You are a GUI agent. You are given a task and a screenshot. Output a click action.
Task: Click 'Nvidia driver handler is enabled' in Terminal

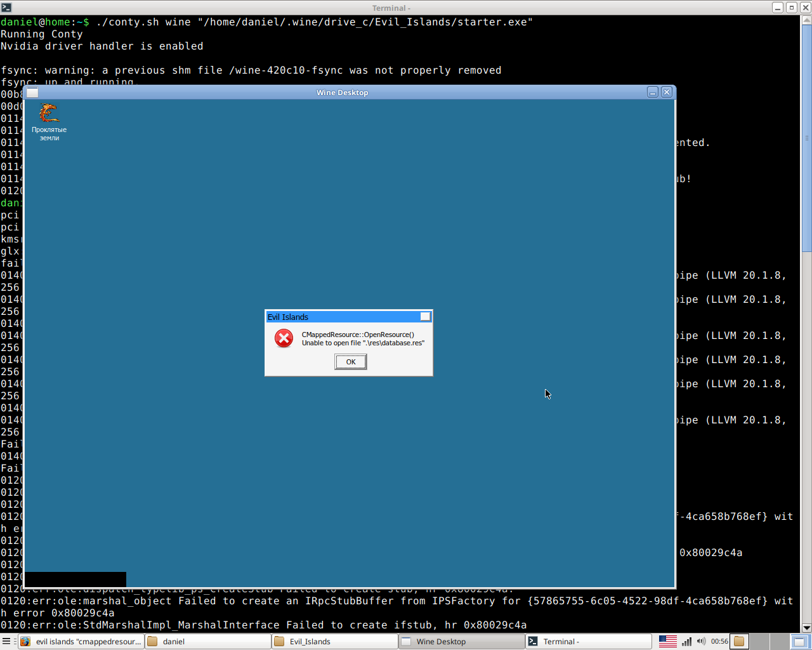tap(102, 46)
